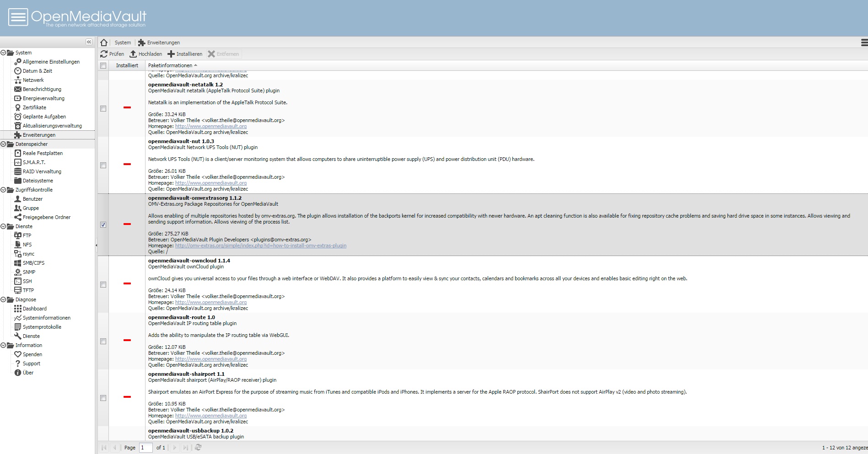This screenshot has height=454, width=868.
Task: Click the home icon in breadcrumb
Action: 104,43
